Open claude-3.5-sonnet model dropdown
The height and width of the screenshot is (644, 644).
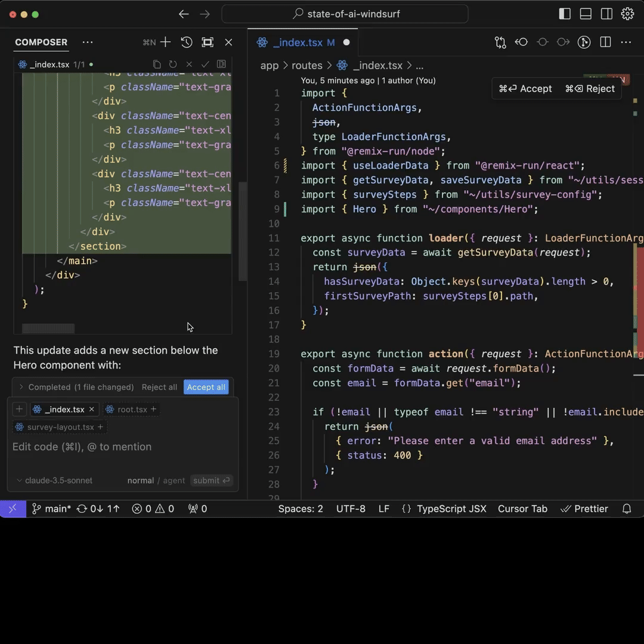54,481
